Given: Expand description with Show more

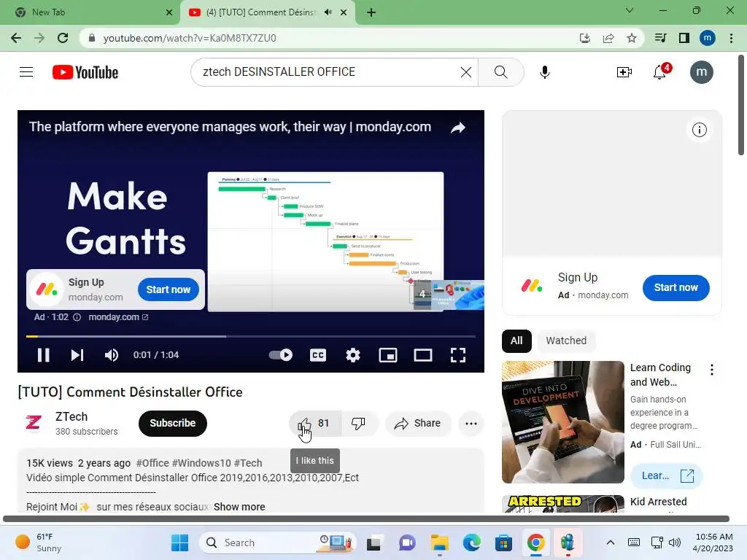Looking at the screenshot, I should [x=239, y=507].
